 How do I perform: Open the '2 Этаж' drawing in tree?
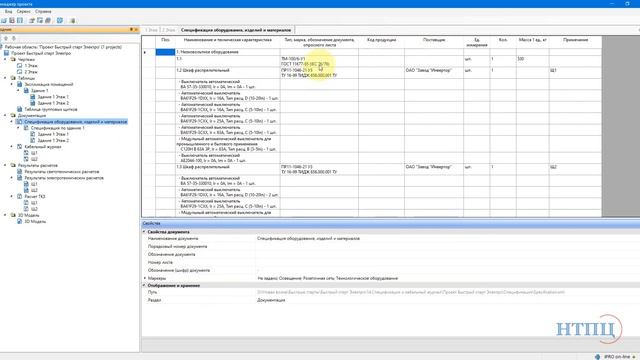[x=31, y=72]
